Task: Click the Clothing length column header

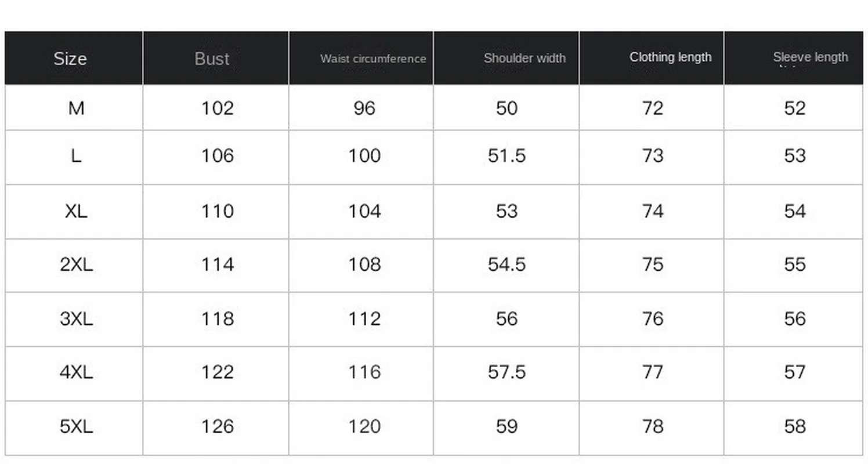Action: [x=670, y=57]
